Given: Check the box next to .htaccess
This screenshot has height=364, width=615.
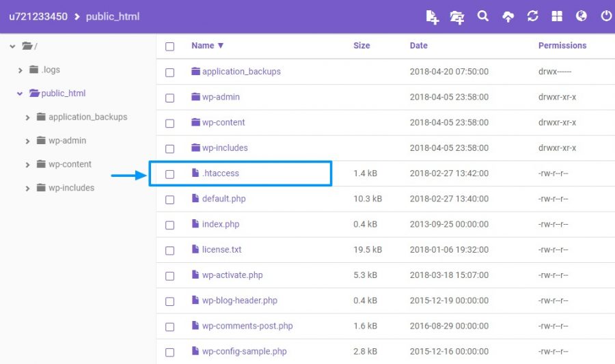Looking at the screenshot, I should [169, 174].
